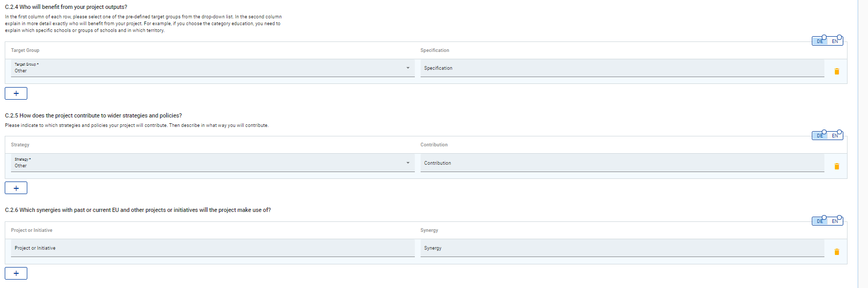Expand the Strategy dropdown arrow

click(407, 163)
